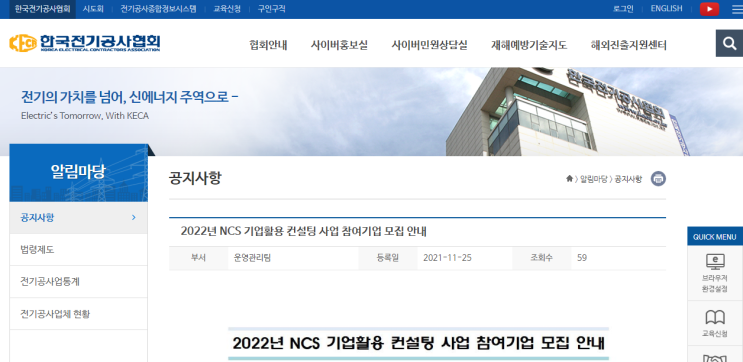Open 전기공사종합정보시스템 link

[x=158, y=9]
